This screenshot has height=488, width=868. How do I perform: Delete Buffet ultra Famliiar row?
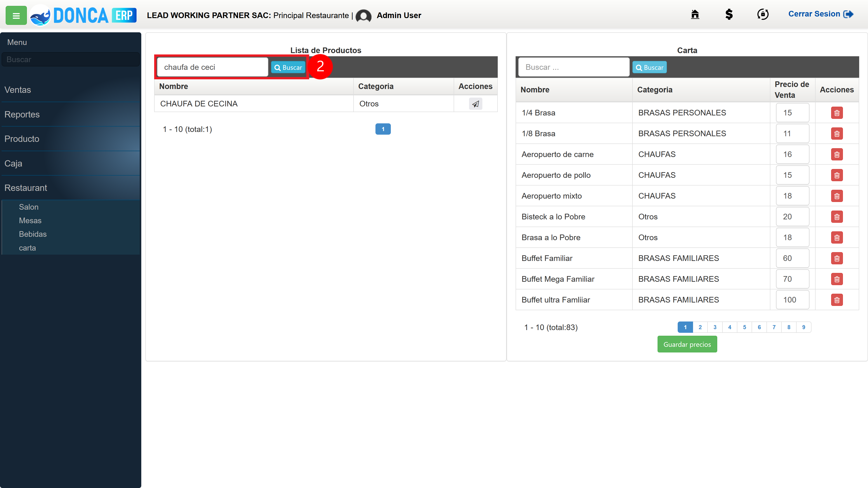pos(837,300)
